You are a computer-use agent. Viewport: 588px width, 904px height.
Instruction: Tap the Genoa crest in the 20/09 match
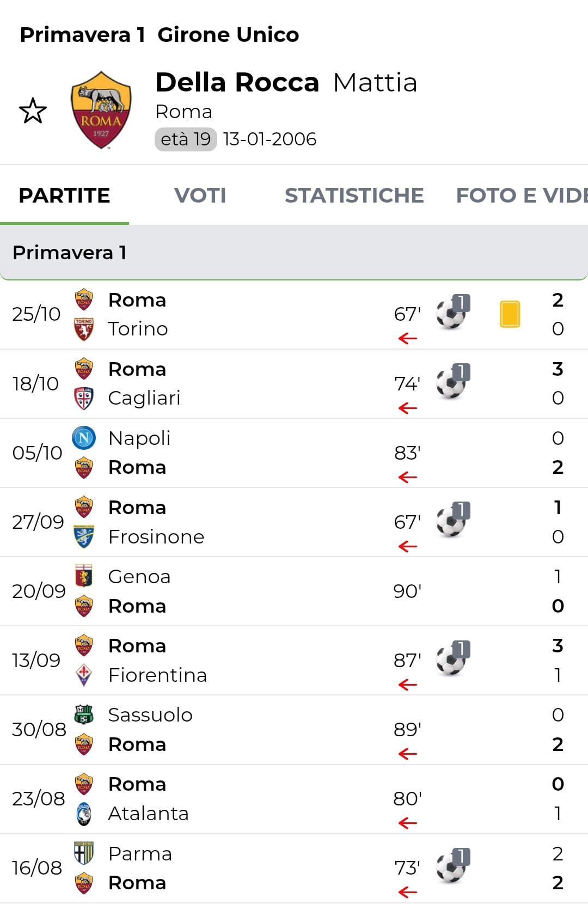pyautogui.click(x=84, y=576)
